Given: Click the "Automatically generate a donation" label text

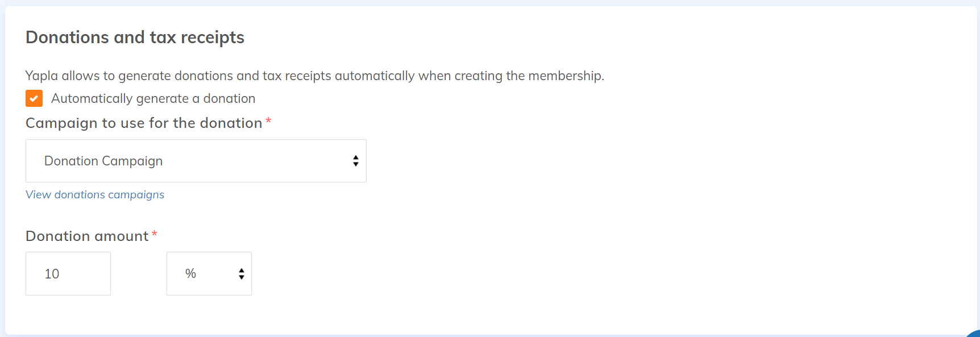Looking at the screenshot, I should [x=153, y=99].
